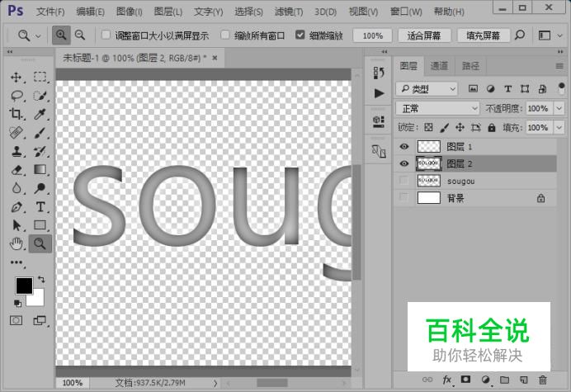Open the layer style fx menu
571x392 pixels.
(x=447, y=380)
